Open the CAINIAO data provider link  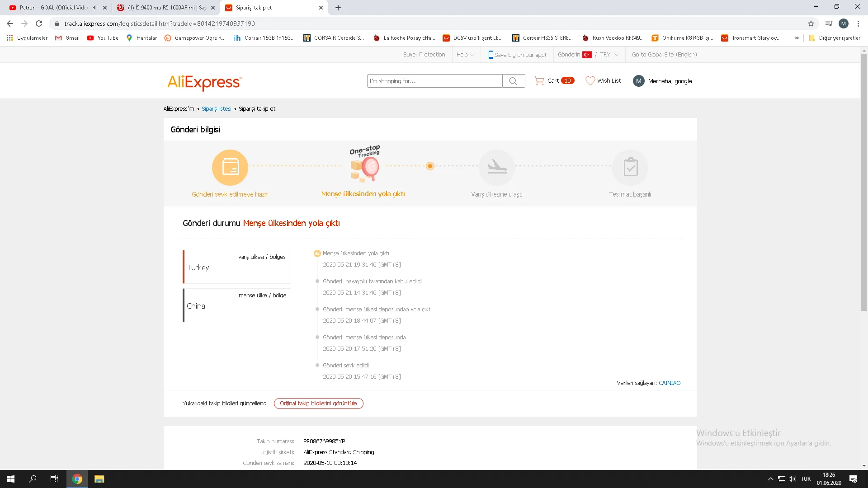pyautogui.click(x=669, y=383)
